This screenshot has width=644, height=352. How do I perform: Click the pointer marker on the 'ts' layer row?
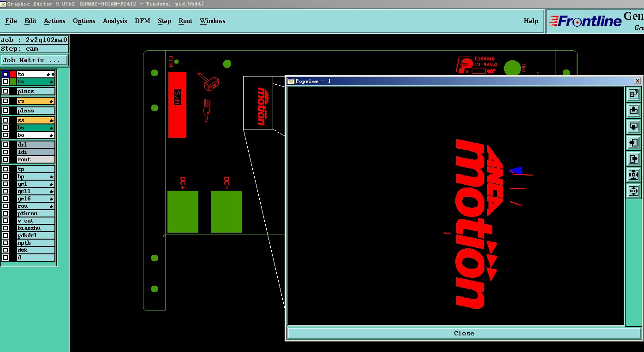click(x=52, y=82)
